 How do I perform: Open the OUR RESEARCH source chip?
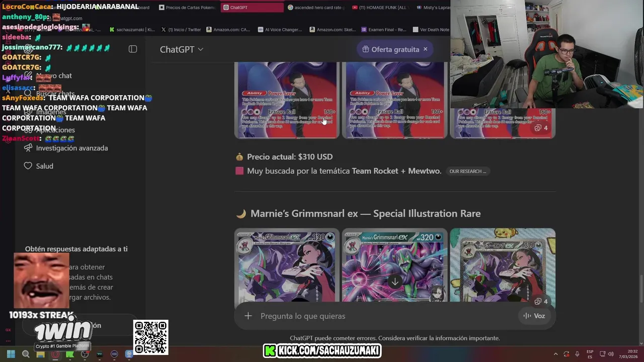(x=467, y=171)
